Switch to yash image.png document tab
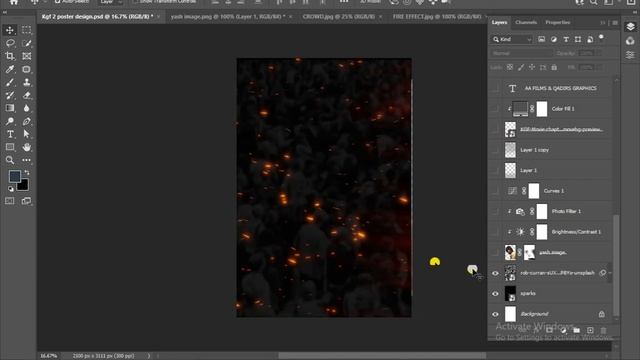This screenshot has width=640, height=360. tap(228, 17)
